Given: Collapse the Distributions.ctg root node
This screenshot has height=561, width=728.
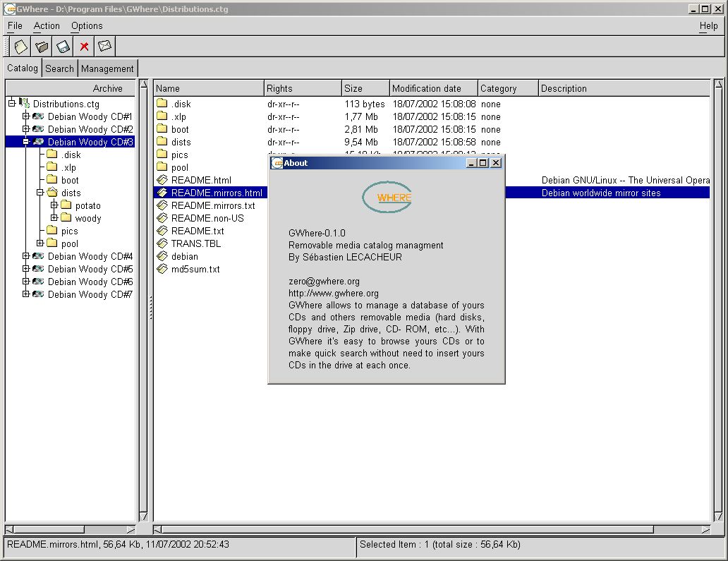Looking at the screenshot, I should 12,103.
